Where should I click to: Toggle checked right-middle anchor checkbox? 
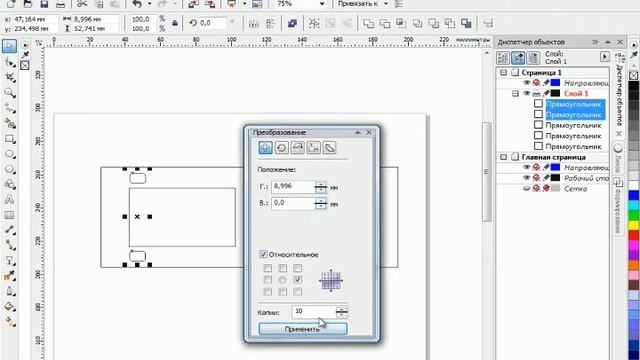click(298, 280)
